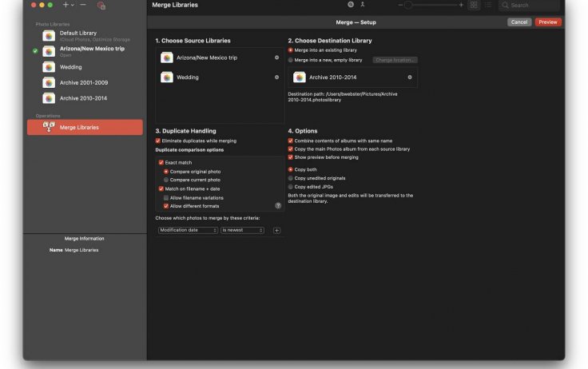Image resolution: width=588 pixels, height=369 pixels.
Task: Open the 'is newest' comparison dropdown
Action: pos(242,230)
